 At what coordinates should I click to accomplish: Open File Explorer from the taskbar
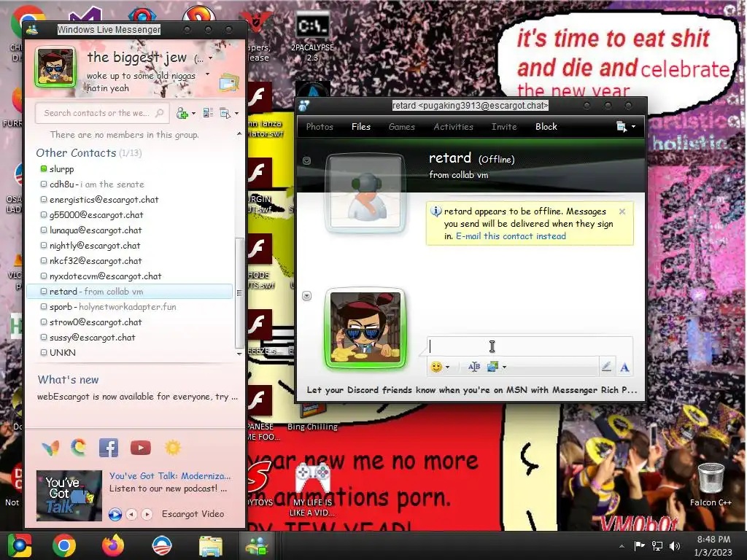pos(210,545)
